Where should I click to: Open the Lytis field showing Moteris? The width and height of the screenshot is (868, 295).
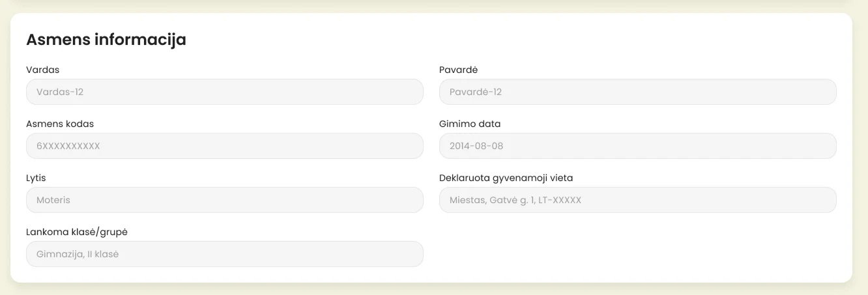[x=225, y=200]
